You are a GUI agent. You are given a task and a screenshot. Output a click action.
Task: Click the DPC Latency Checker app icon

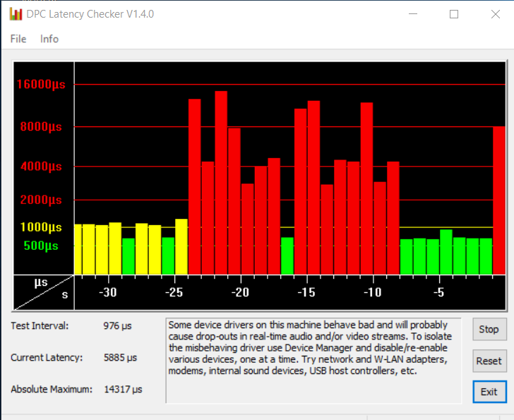click(x=16, y=14)
